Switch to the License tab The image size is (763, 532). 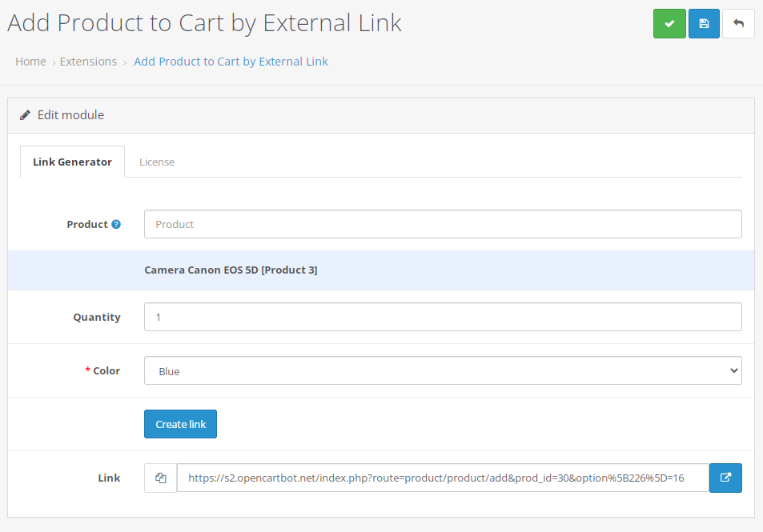[x=157, y=162]
